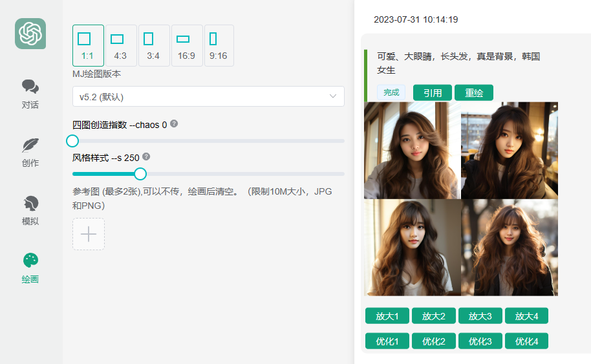Click the 优化3 variation button
591x364 pixels.
coord(480,341)
